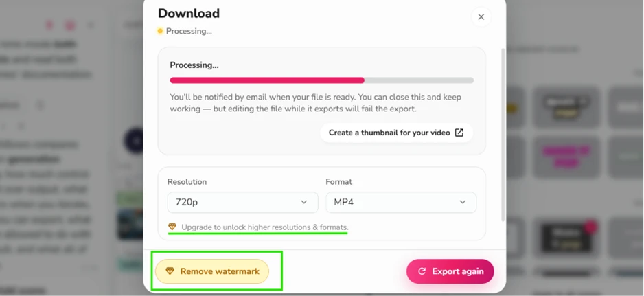Open the Resolution 720p dropdown
This screenshot has width=644, height=296.
(x=243, y=203)
